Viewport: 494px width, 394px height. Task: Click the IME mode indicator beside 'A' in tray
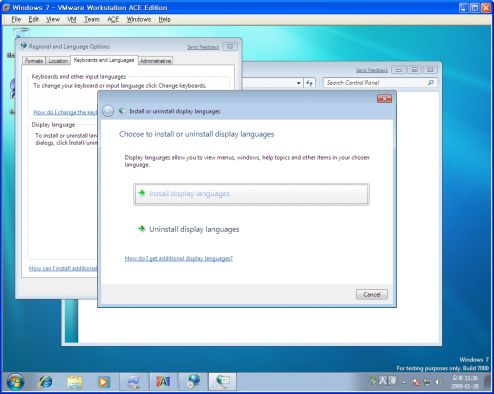(x=392, y=381)
